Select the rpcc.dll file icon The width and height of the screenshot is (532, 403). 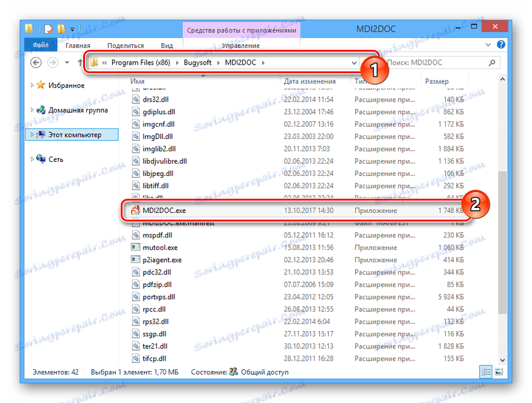[x=135, y=309]
